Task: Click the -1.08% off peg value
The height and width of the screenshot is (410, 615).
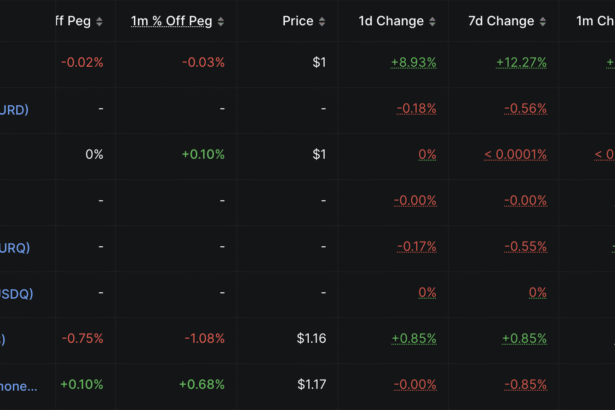Action: (x=204, y=339)
